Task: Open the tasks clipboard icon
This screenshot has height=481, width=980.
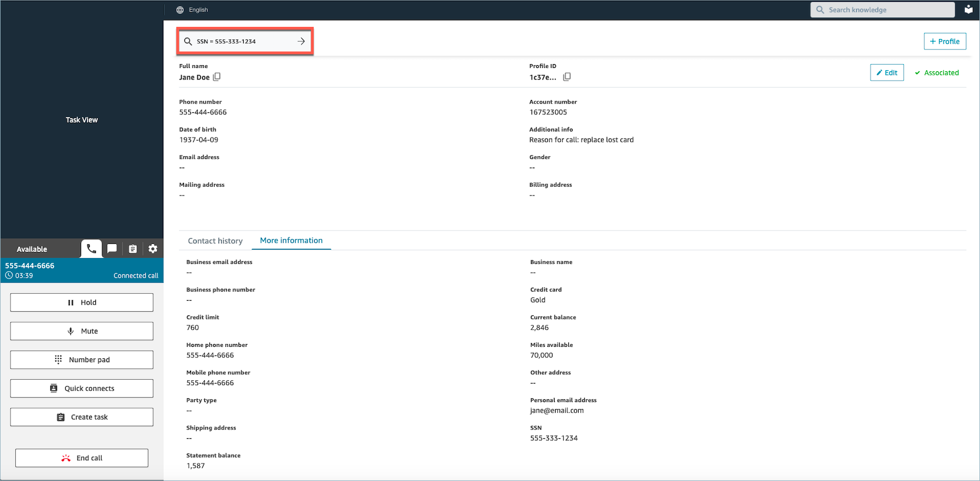Action: [x=132, y=249]
